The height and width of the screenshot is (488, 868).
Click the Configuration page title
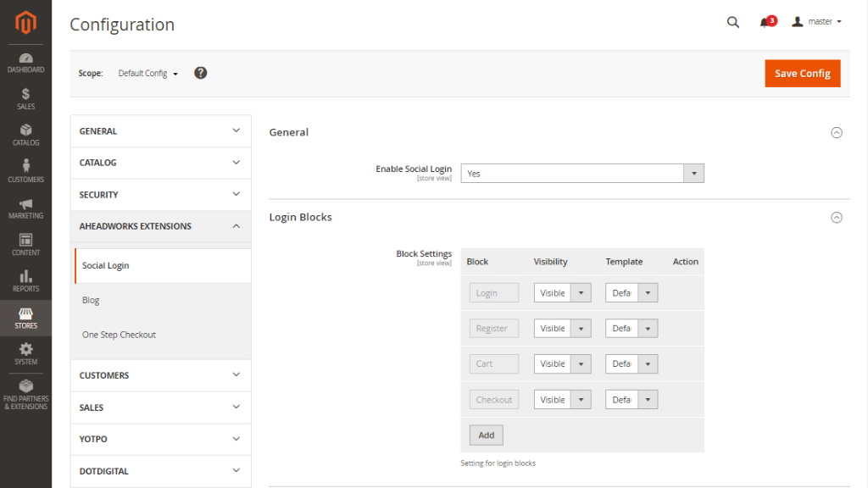click(x=122, y=25)
